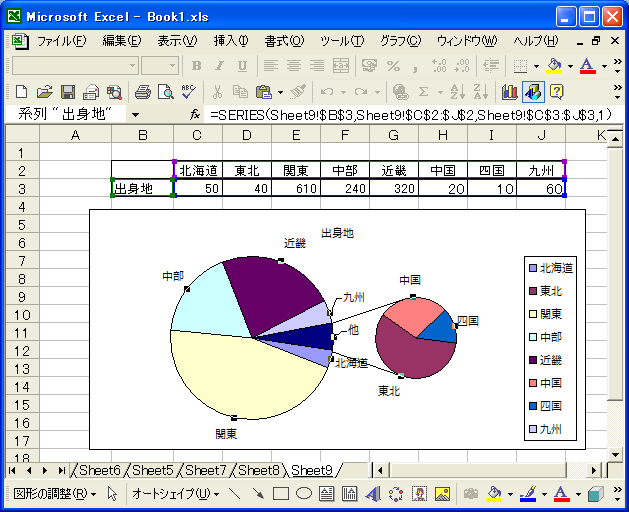Open the font name dropdown
629x512 pixels.
[132, 65]
